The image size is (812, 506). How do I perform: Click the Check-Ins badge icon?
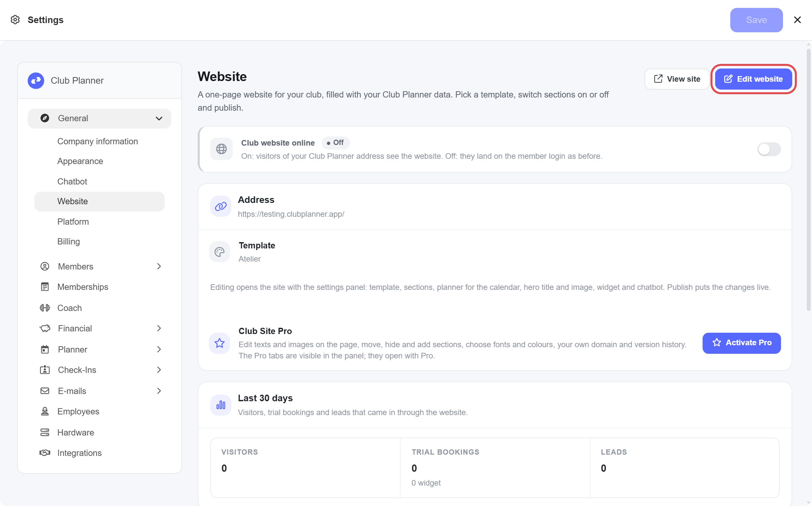point(45,370)
